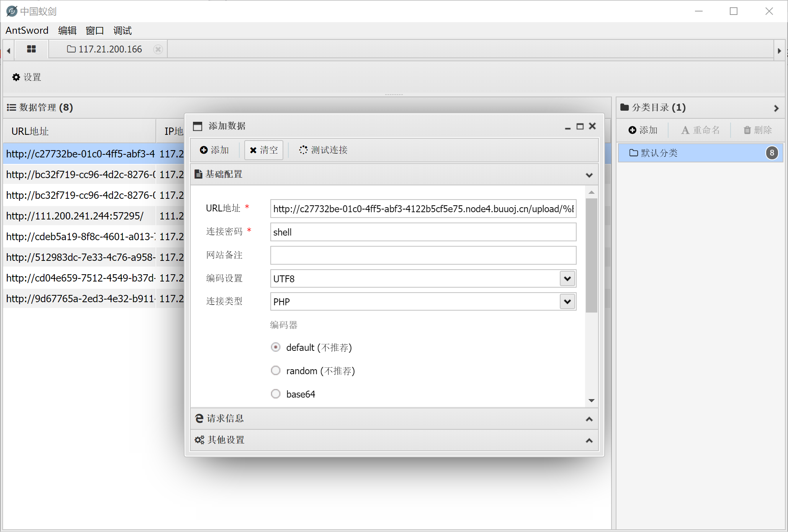
Task: Select the base64 encoder radio button
Action: tap(276, 394)
